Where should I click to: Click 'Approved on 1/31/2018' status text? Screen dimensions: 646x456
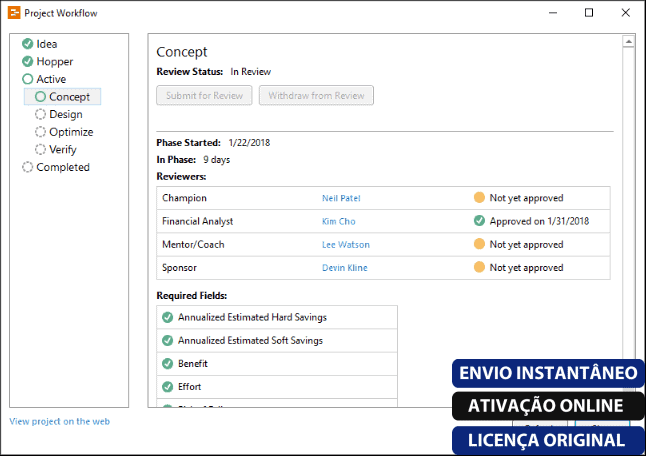click(x=539, y=222)
